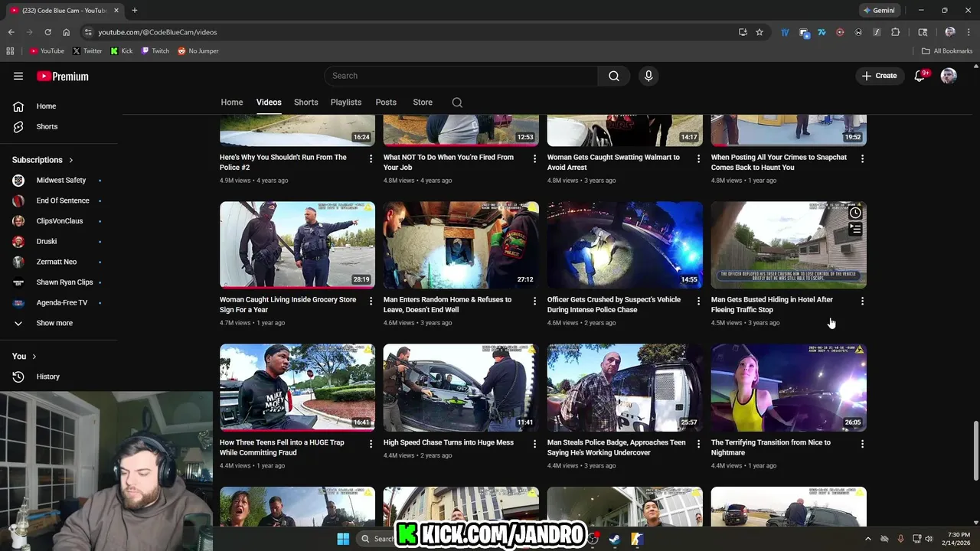
Task: Search within the channel using the magnifier icon
Action: coord(457,103)
